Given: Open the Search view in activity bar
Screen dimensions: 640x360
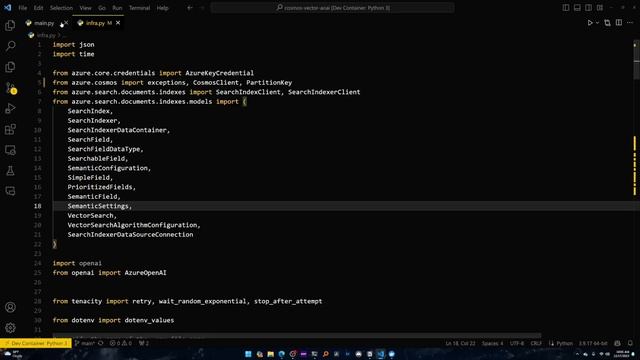Looking at the screenshot, I should [10, 46].
